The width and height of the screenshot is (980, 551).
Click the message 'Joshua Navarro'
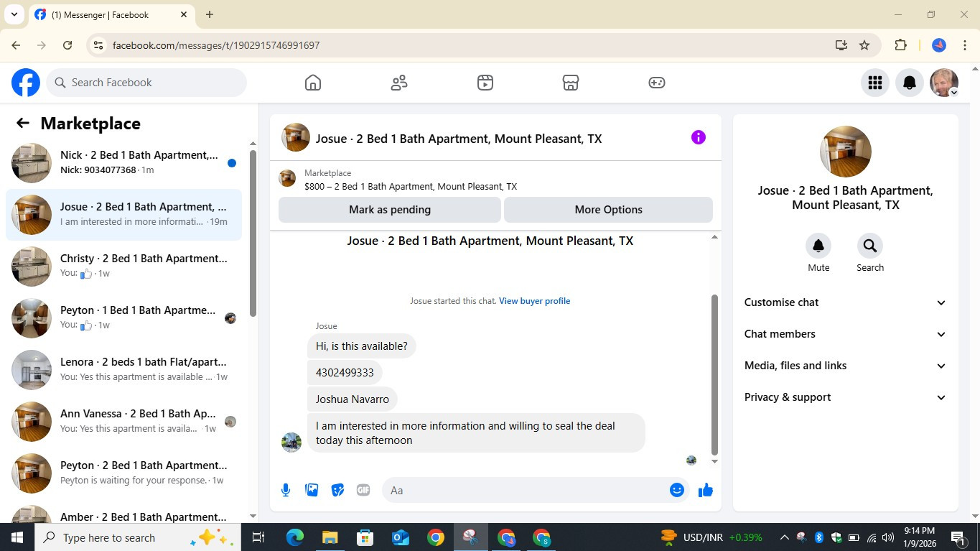click(x=353, y=399)
